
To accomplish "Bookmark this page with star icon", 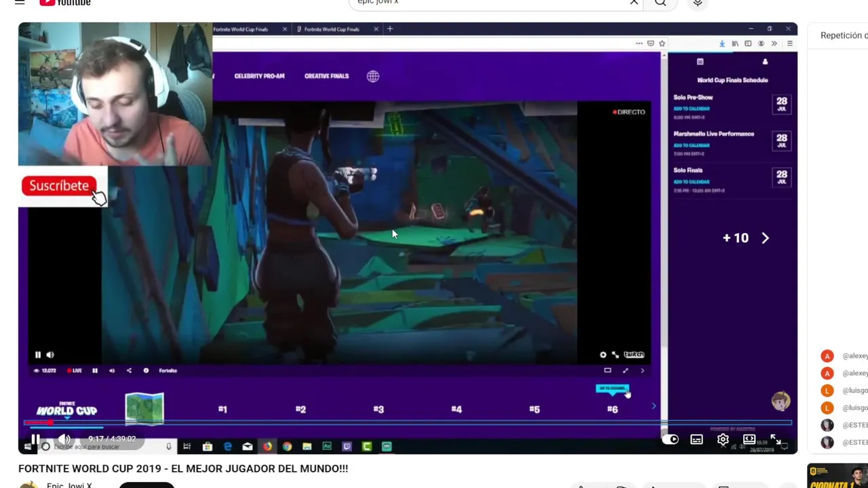I will click(662, 43).
